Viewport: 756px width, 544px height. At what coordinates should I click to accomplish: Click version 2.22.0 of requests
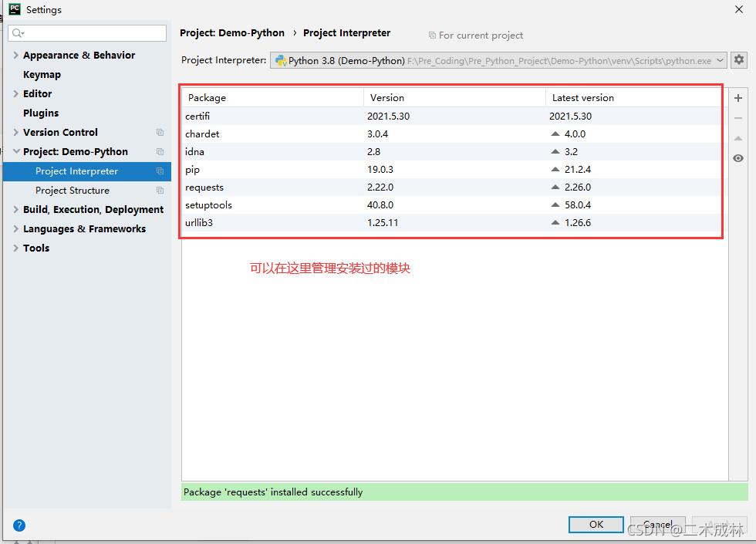click(380, 187)
